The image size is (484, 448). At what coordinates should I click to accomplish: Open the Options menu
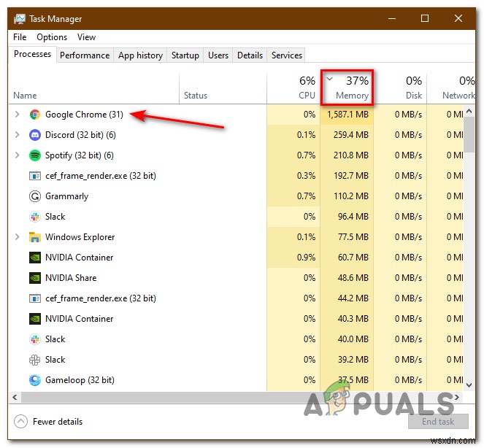coord(52,37)
